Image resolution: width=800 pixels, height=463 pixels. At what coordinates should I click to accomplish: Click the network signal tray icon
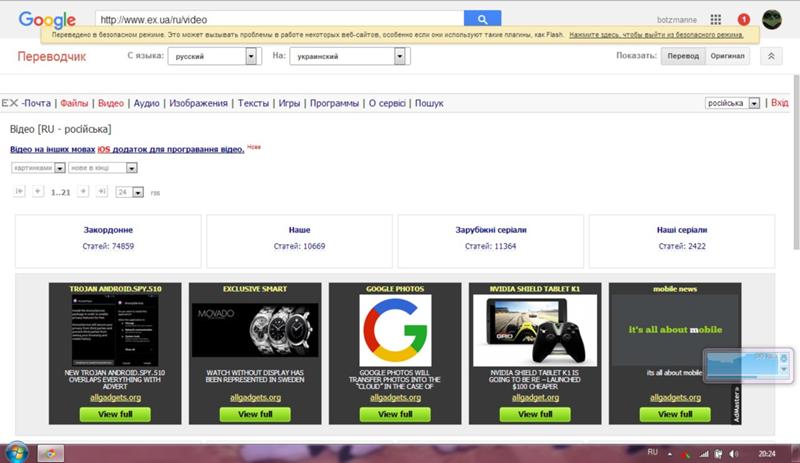pos(704,453)
